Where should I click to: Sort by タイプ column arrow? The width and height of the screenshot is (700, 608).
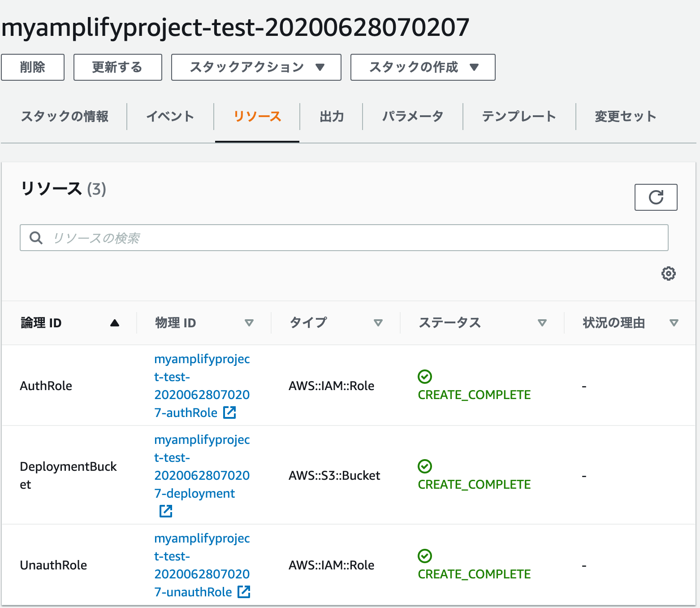pyautogui.click(x=378, y=323)
